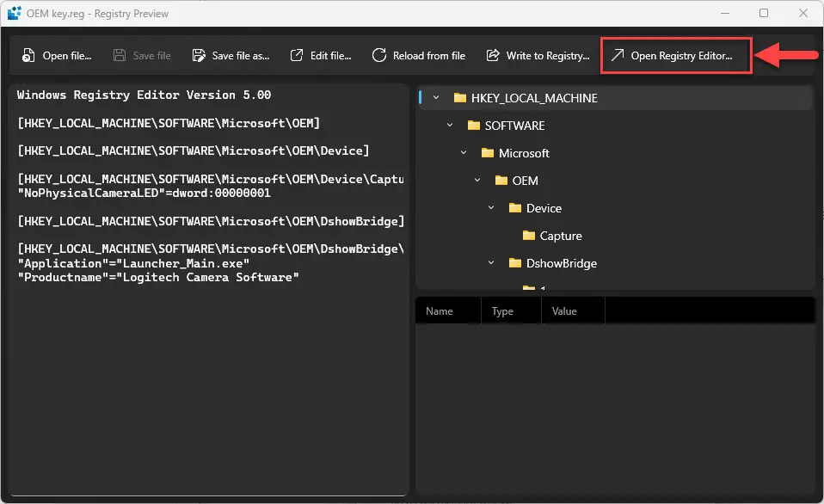The image size is (824, 504).
Task: Select the HKEY_LOCAL_MACHINE folder icon
Action: pyautogui.click(x=460, y=98)
